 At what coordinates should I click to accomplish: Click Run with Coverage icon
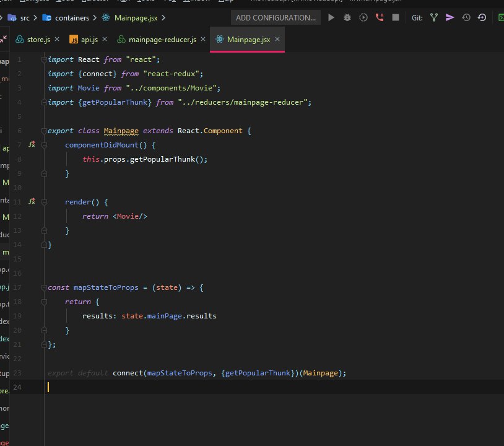[x=363, y=18]
